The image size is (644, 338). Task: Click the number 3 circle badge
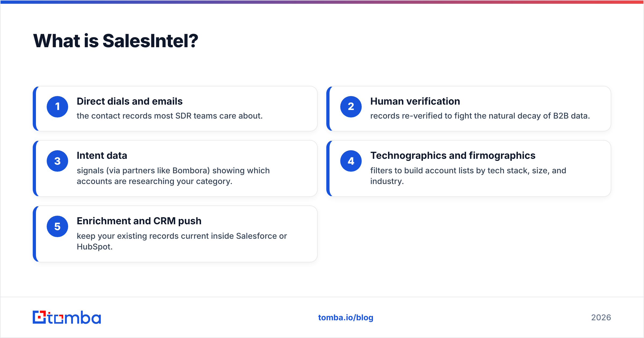57,161
